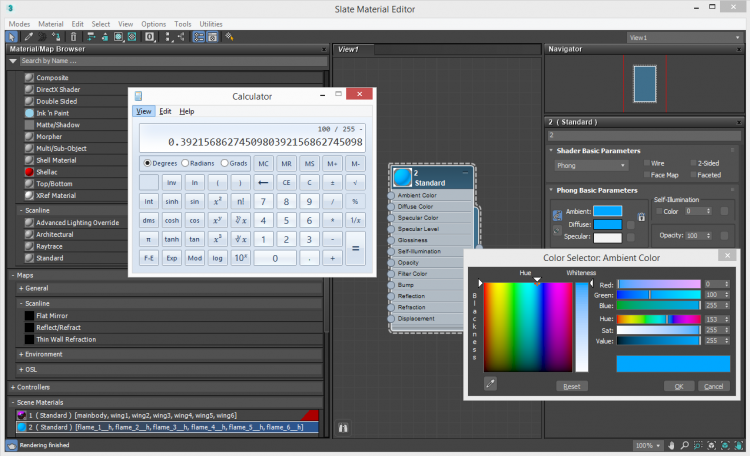Click Reset in Color Selector
Image resolution: width=750 pixels, height=456 pixels.
tap(572, 387)
